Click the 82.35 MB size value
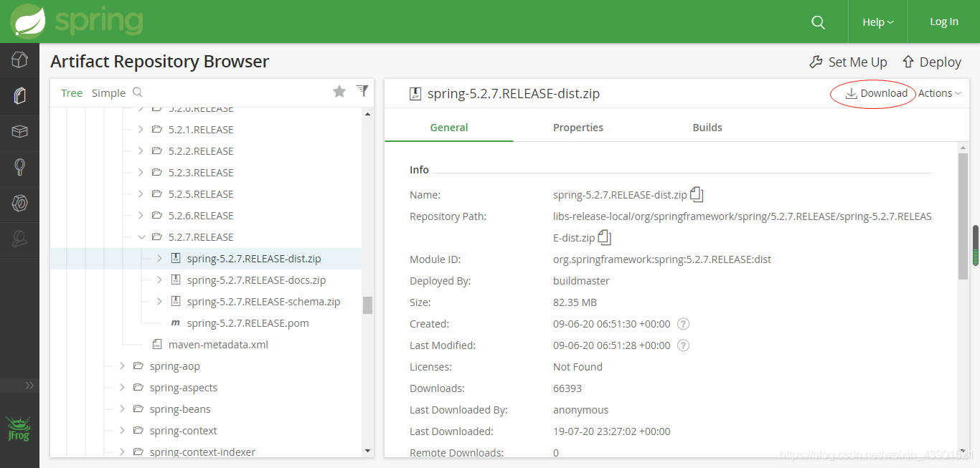 [x=575, y=302]
